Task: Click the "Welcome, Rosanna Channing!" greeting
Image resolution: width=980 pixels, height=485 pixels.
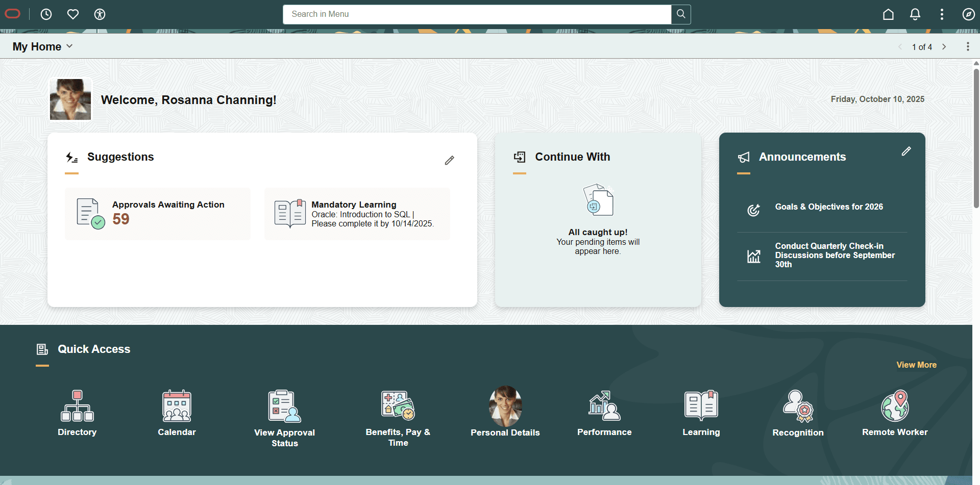Action: click(x=189, y=100)
